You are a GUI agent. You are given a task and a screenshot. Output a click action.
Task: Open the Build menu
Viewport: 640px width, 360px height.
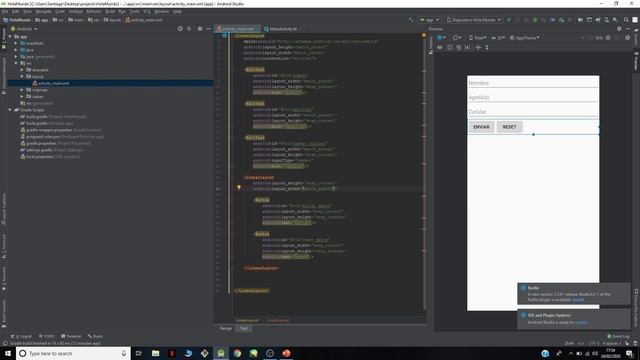click(x=110, y=11)
